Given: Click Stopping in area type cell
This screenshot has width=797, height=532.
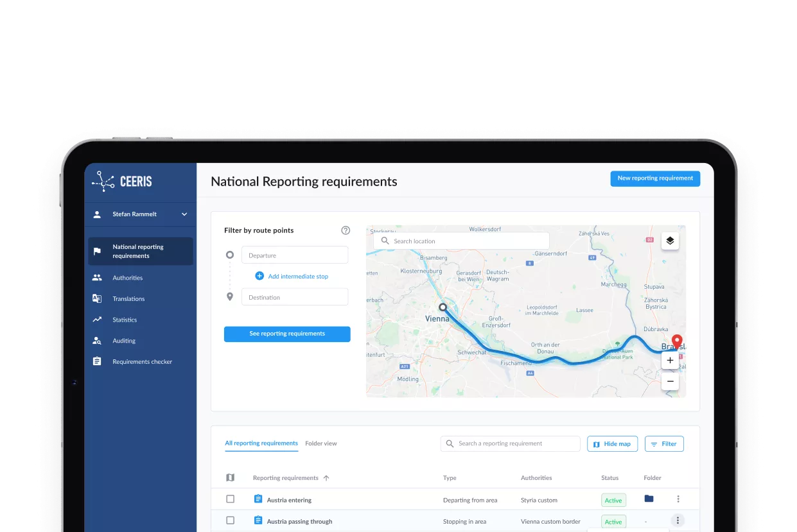Looking at the screenshot, I should (x=464, y=522).
